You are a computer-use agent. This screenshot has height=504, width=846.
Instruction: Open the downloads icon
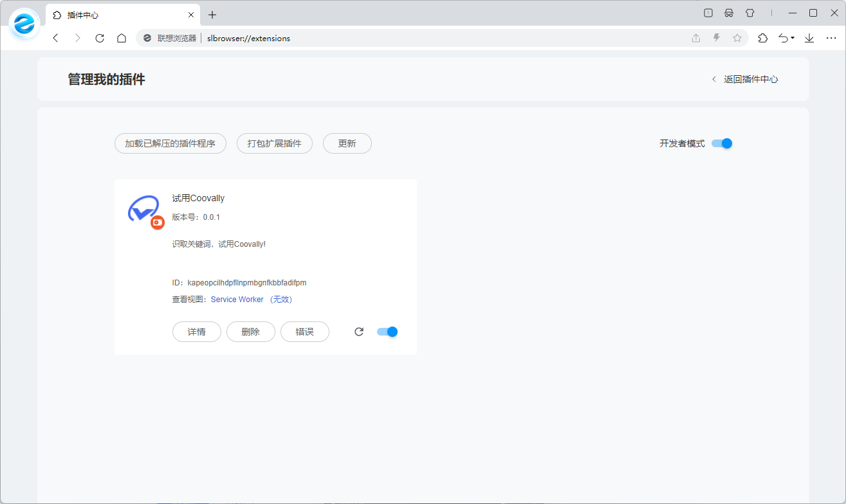click(x=809, y=39)
